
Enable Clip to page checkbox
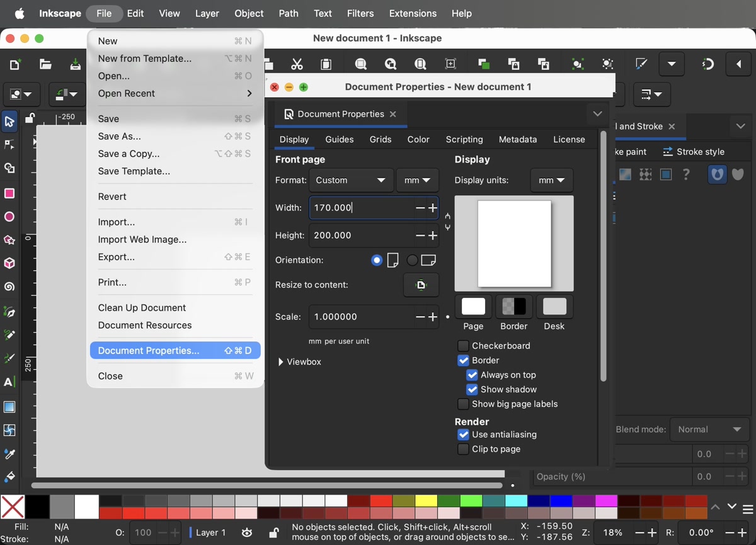[x=463, y=449]
